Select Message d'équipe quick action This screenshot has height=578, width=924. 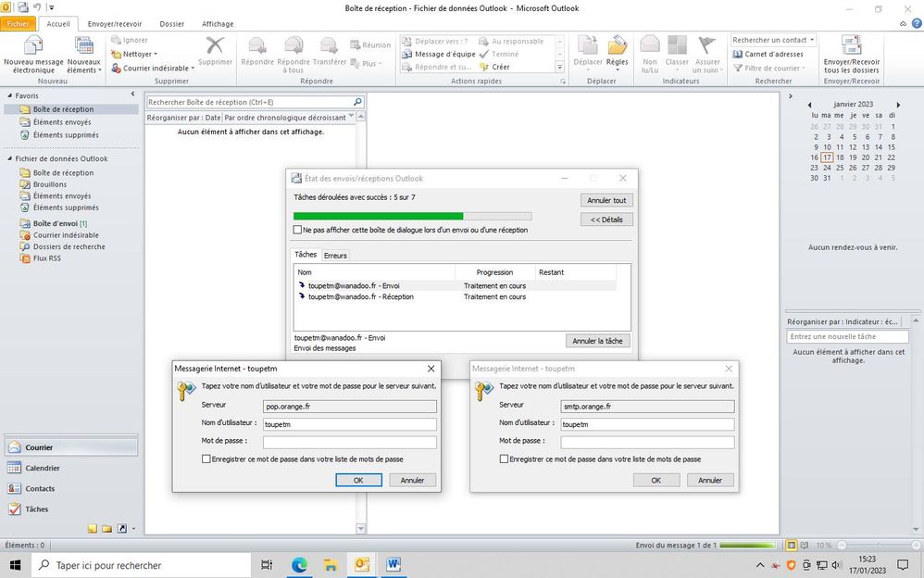[x=439, y=55]
